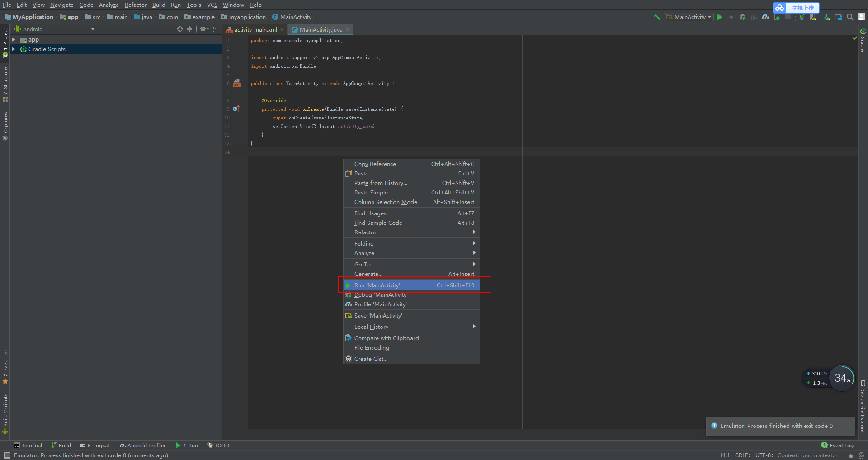Screen dimensions: 868x460
Task: Click the Hide Project panel icon
Action: pyautogui.click(x=216, y=29)
